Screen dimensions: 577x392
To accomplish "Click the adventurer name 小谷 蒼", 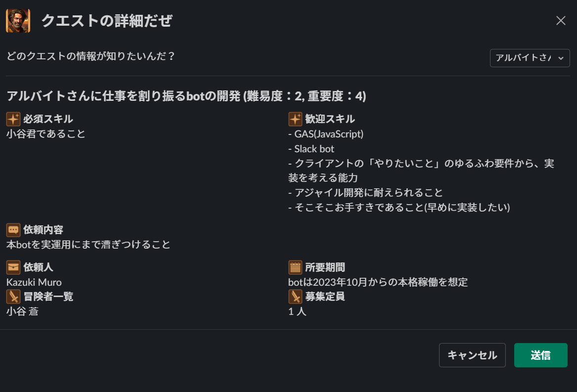I will point(22,311).
